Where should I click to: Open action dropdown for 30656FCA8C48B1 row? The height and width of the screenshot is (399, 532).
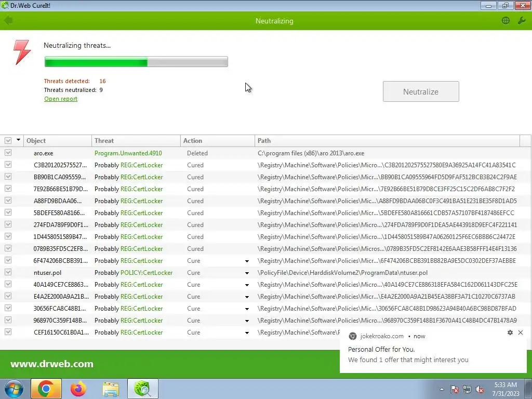point(247,309)
